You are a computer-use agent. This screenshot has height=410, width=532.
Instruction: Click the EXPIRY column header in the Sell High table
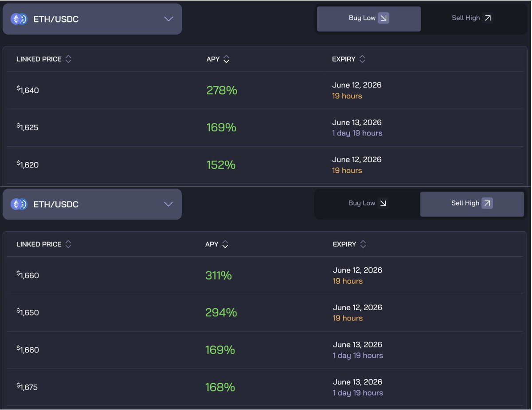coord(344,244)
